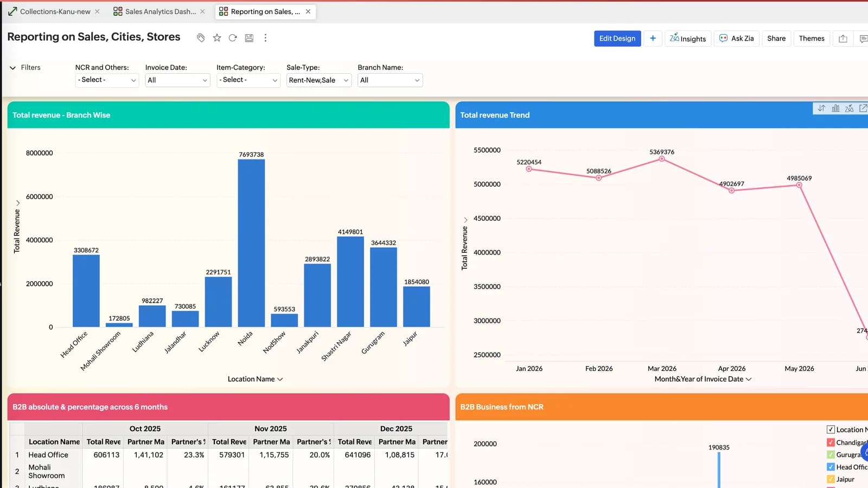Click the arrow above the bar chart's Total Revenue axis
The image size is (868, 488).
click(17, 203)
